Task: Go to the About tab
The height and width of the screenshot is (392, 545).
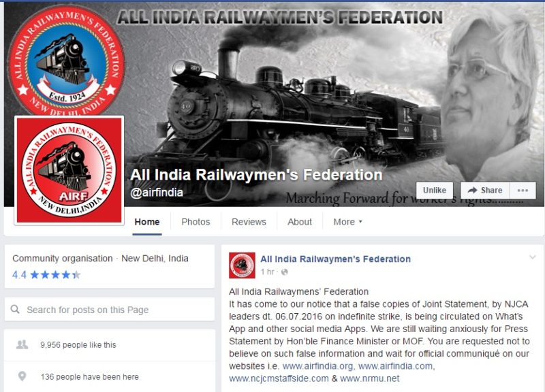Action: 300,222
